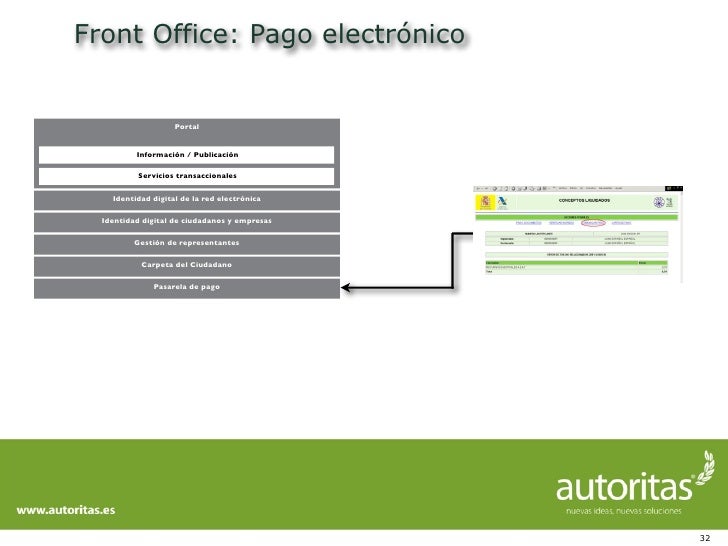Click Identidad digital de la red electrónica
Screen dimensions: 728x546
pos(187,200)
